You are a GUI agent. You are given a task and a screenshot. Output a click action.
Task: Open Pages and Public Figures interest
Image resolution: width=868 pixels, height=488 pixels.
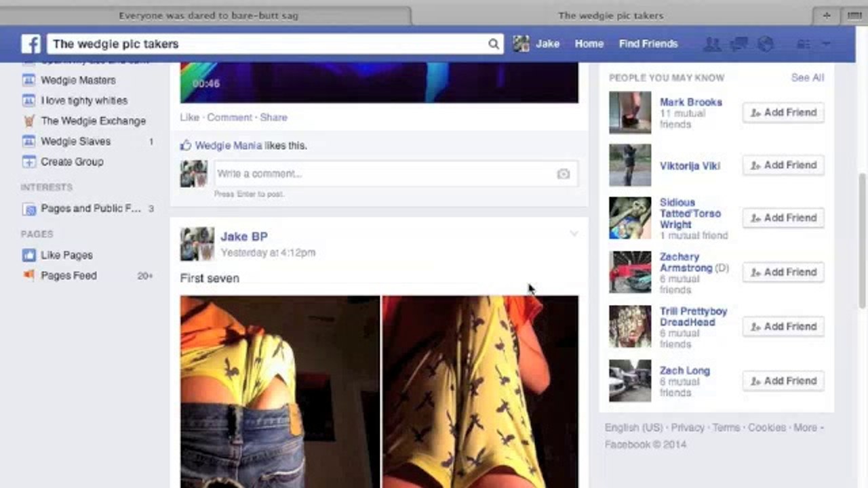click(x=91, y=209)
